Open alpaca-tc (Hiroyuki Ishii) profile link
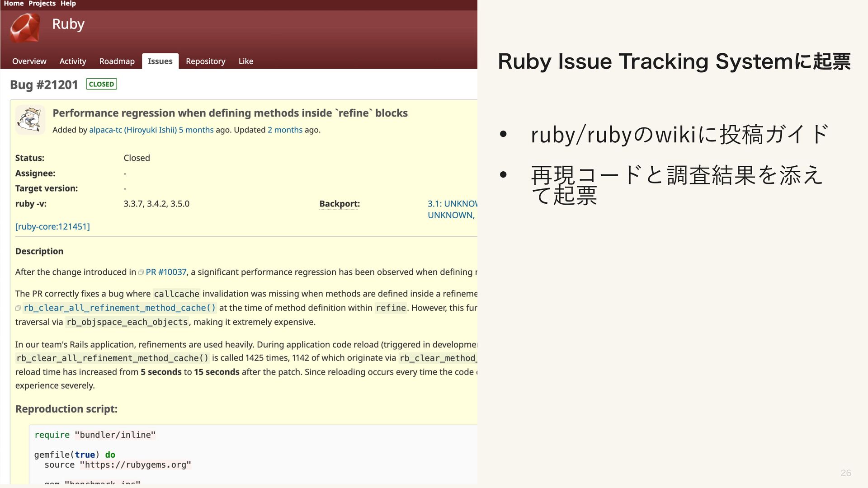 tap(133, 130)
